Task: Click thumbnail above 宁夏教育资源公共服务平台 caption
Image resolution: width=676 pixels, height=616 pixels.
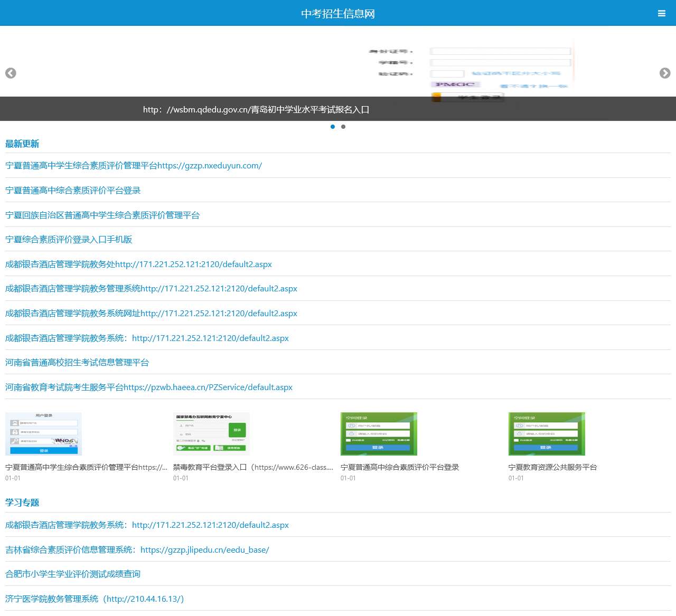Action: (547, 434)
